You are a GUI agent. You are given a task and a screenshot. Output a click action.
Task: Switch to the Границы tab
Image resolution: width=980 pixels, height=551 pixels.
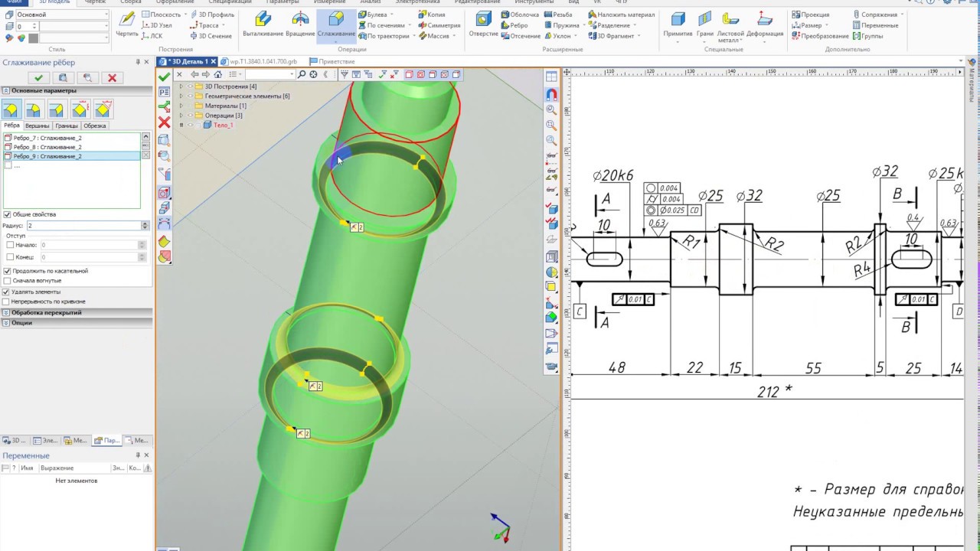click(x=66, y=126)
